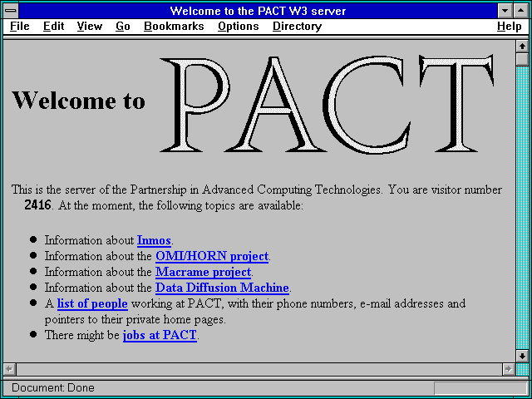Viewport: 532px width, 399px height.
Task: Click the horizontal scrollbar right arrow
Action: 508,369
